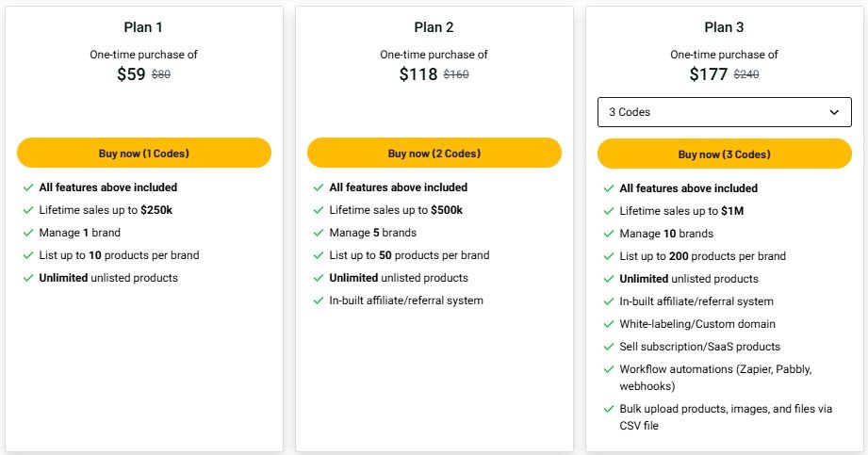868x455 pixels.
Task: Click checkmark beside Manage 5 brands
Action: (319, 233)
